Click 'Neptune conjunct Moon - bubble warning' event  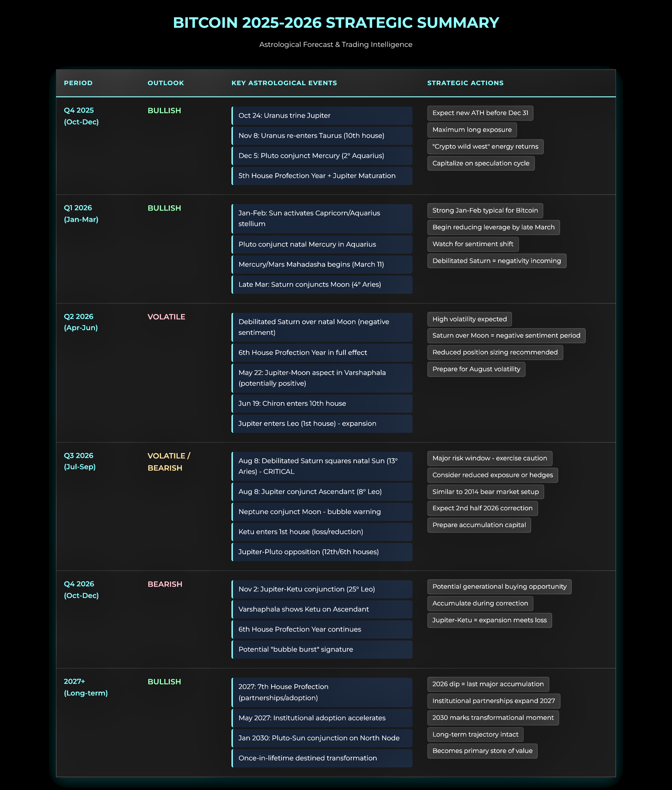point(322,512)
